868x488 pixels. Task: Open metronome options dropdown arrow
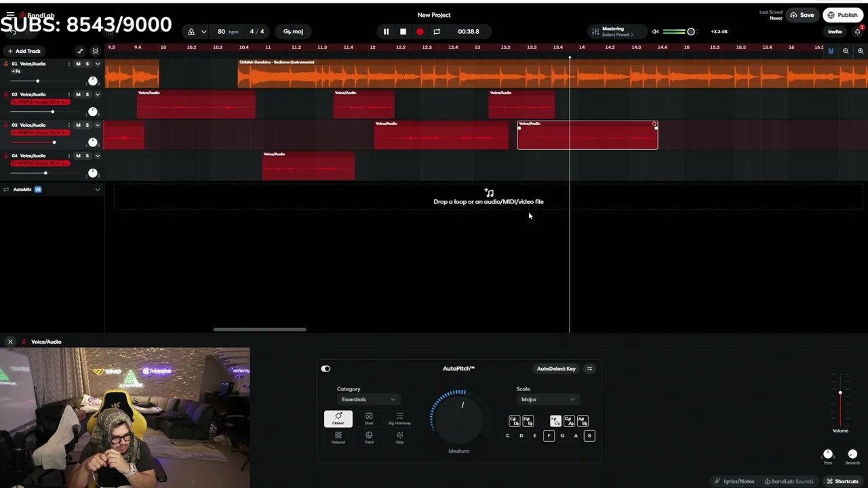[x=203, y=32]
